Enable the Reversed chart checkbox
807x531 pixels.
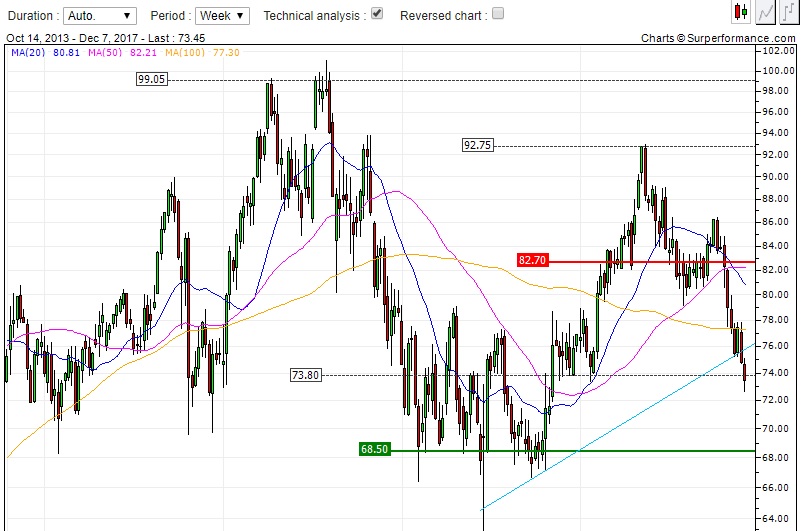coord(498,13)
